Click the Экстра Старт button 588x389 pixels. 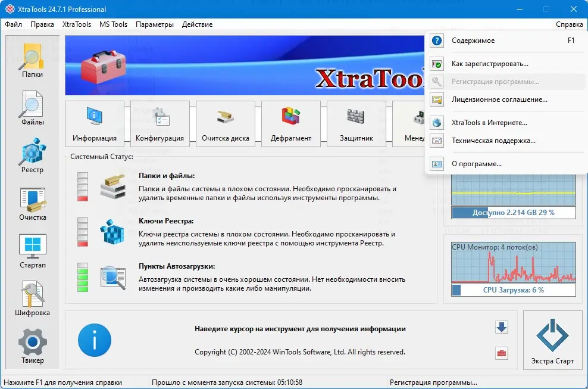coord(552,341)
